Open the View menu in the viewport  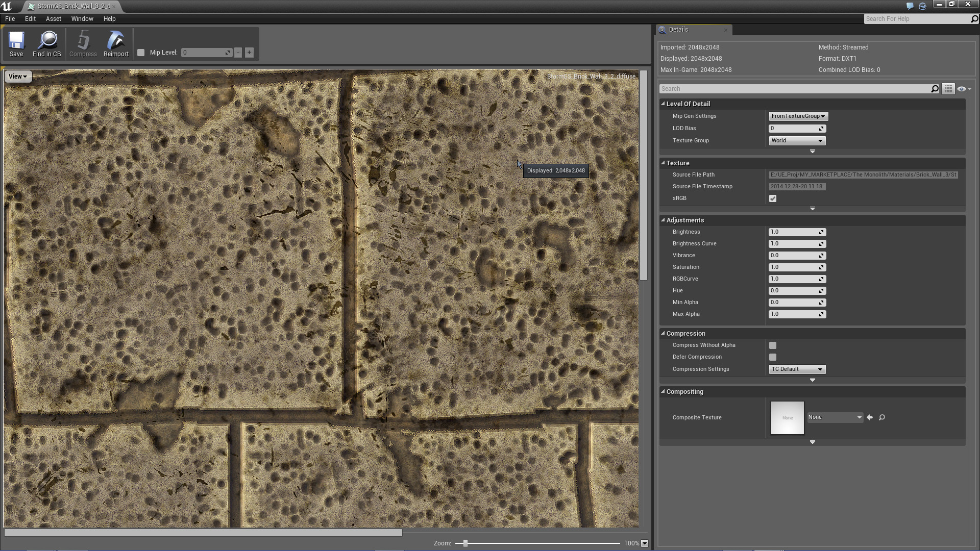point(17,76)
